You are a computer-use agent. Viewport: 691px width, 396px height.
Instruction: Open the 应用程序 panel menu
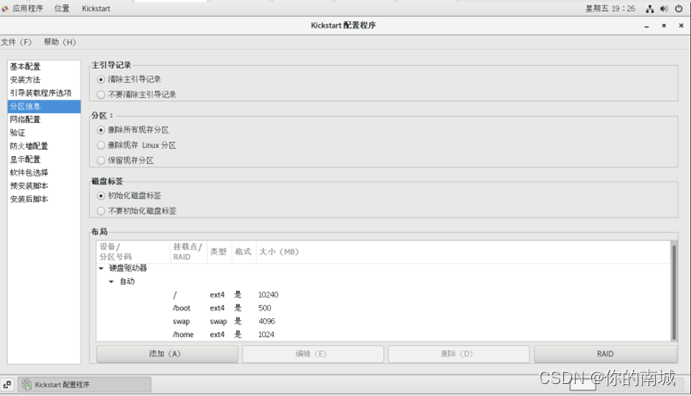pyautogui.click(x=28, y=8)
